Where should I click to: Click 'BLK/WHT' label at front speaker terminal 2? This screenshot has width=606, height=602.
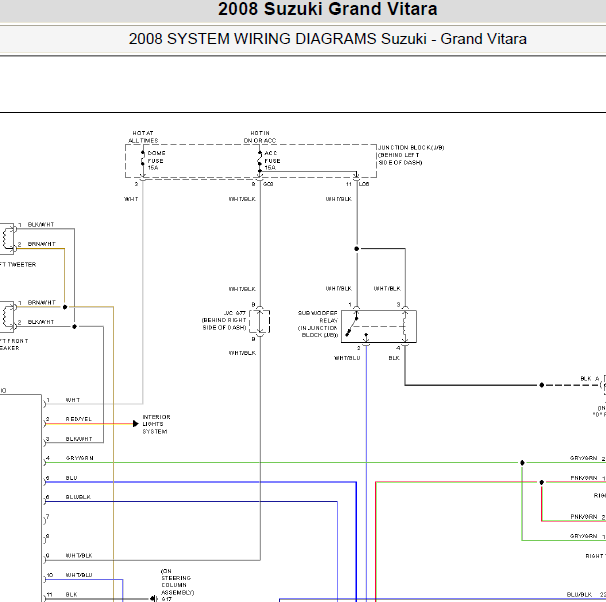(41, 322)
